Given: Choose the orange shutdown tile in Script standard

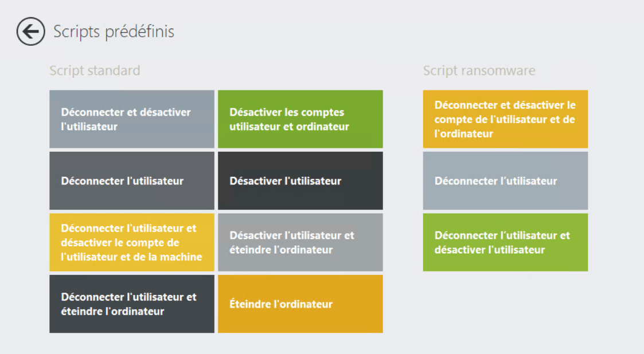Looking at the screenshot, I should [x=300, y=304].
